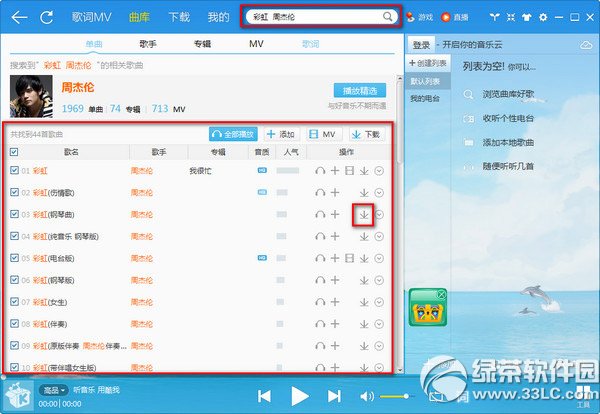Add song 02 彩虹(伤情歌) with plus icon
The width and height of the screenshot is (600, 414).
335,192
